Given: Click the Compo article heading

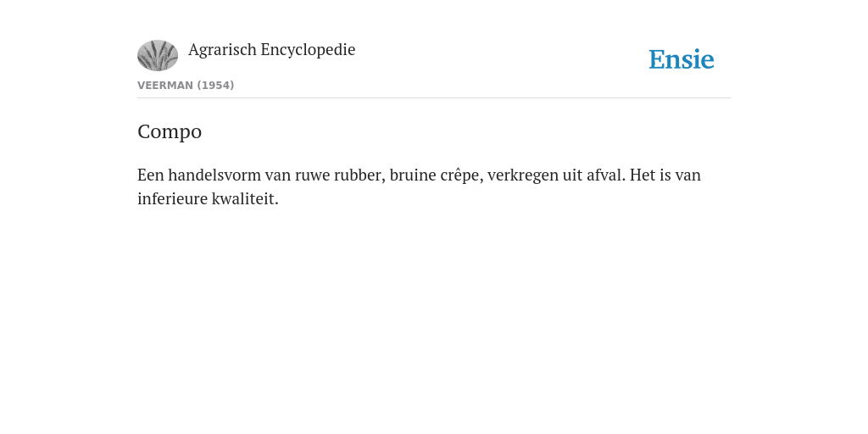Looking at the screenshot, I should coord(170,131).
